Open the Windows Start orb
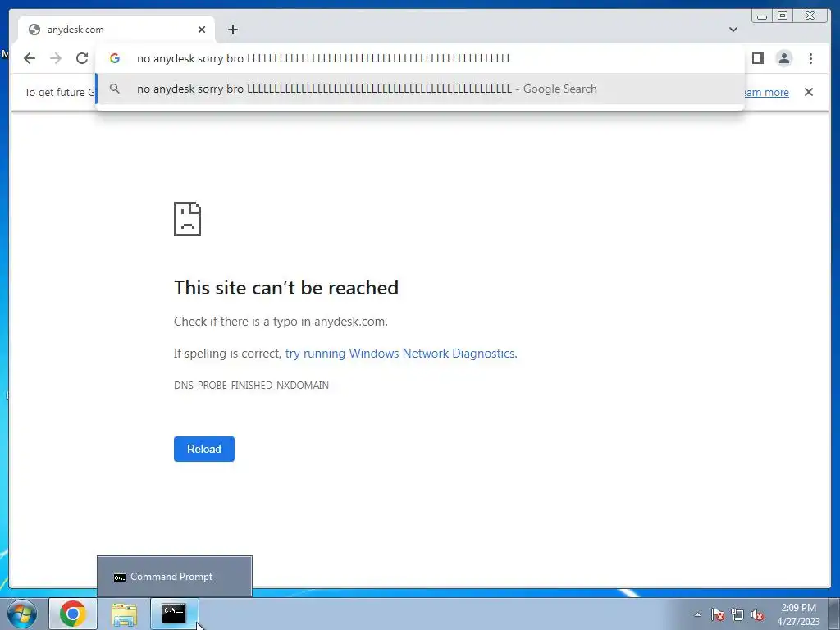The image size is (840, 630). 22,614
